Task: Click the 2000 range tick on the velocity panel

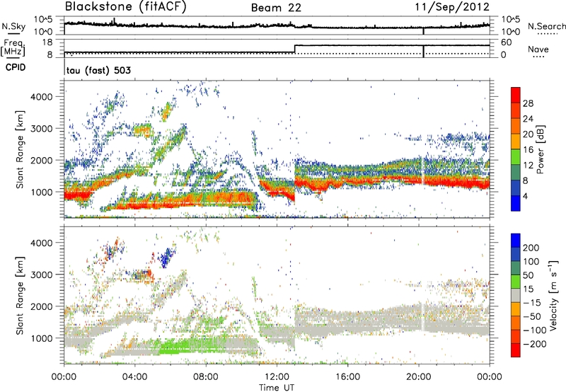Action: click(41, 306)
